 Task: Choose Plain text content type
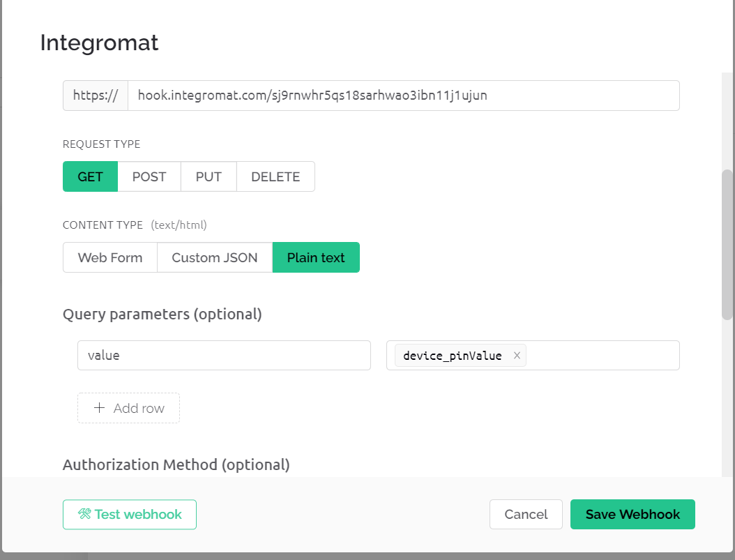click(316, 257)
